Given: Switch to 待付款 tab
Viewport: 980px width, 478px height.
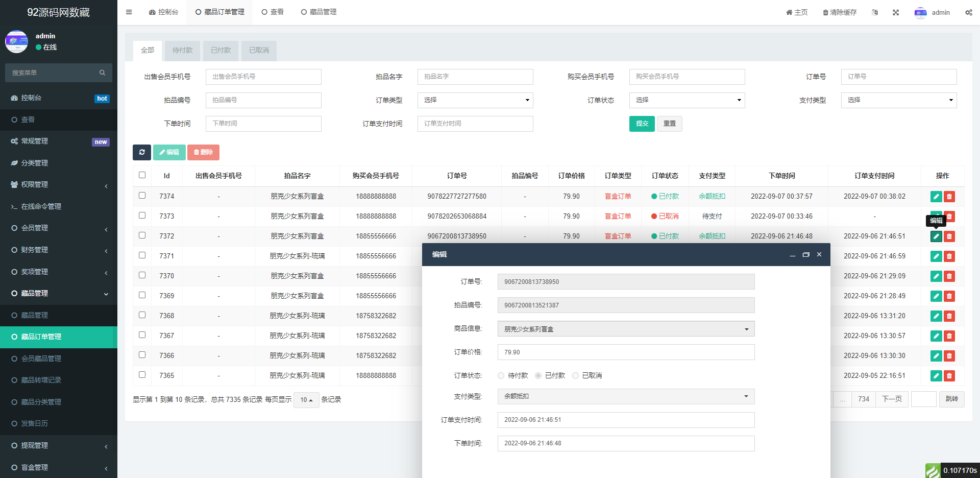Looking at the screenshot, I should coord(182,50).
